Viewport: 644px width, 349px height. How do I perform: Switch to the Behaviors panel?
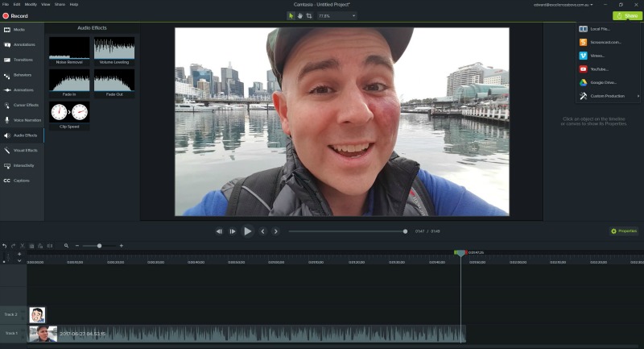point(22,75)
